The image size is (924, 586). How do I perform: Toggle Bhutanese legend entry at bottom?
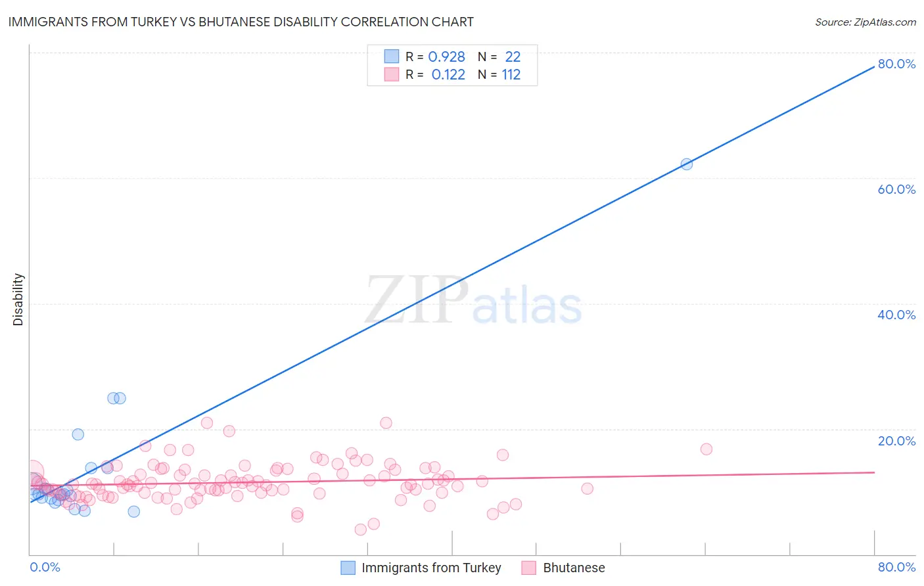point(563,568)
